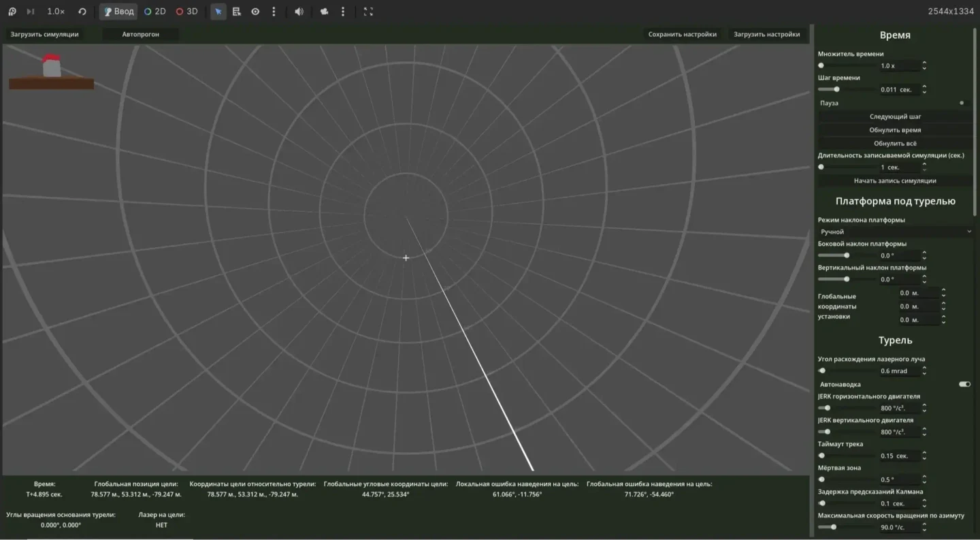The height and width of the screenshot is (540, 980).
Task: Open the three-dot menu after the camera icon
Action: pyautogui.click(x=343, y=12)
